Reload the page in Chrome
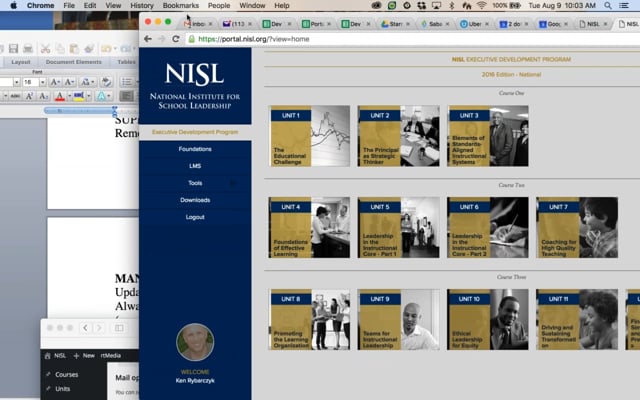The height and width of the screenshot is (400, 640). coord(177,39)
